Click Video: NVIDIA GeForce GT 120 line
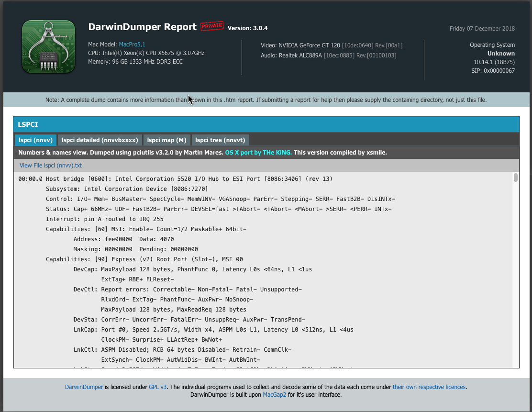 pyautogui.click(x=332, y=45)
